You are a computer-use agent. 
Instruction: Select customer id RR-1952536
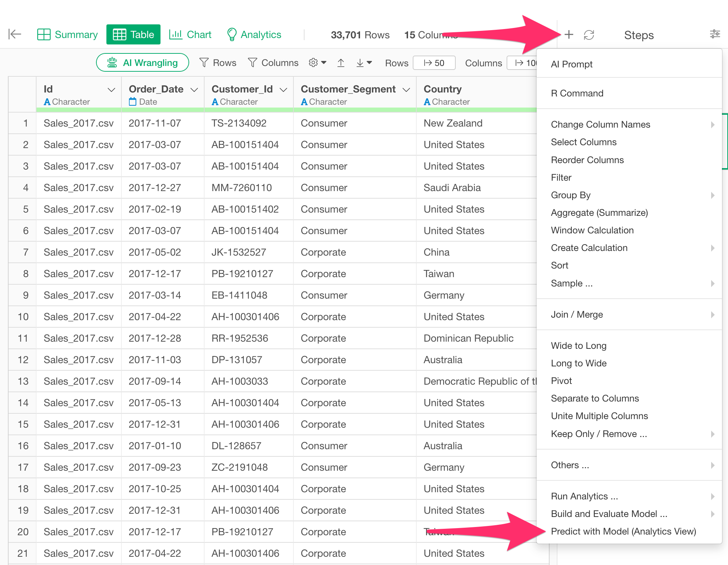coord(249,338)
